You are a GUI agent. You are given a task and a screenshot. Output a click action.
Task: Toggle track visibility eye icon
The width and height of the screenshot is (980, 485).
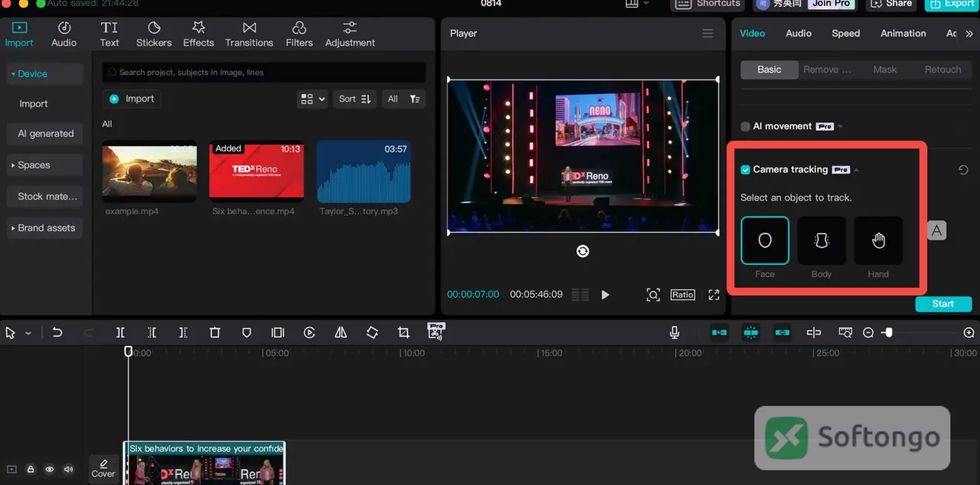pos(50,469)
